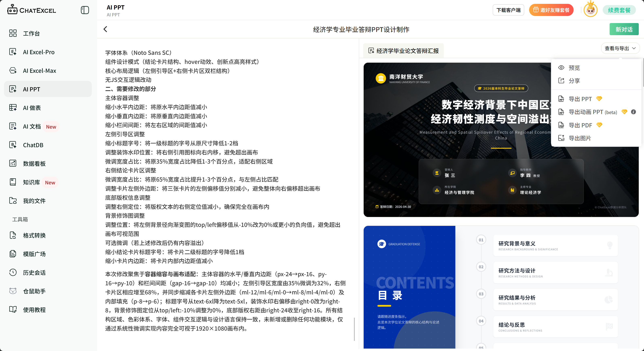Collapse the sidebar with the panel icon
644x351 pixels.
[85, 10]
